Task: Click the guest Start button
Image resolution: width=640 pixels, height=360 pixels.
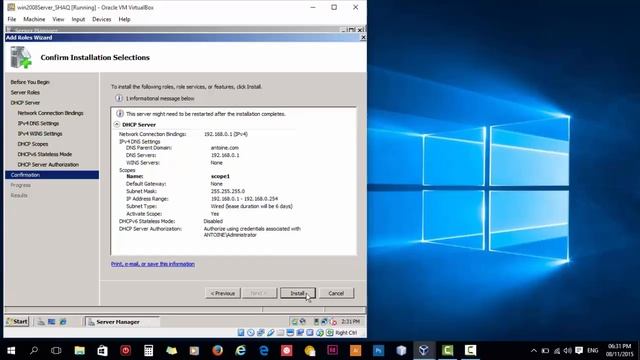Action: (17, 322)
